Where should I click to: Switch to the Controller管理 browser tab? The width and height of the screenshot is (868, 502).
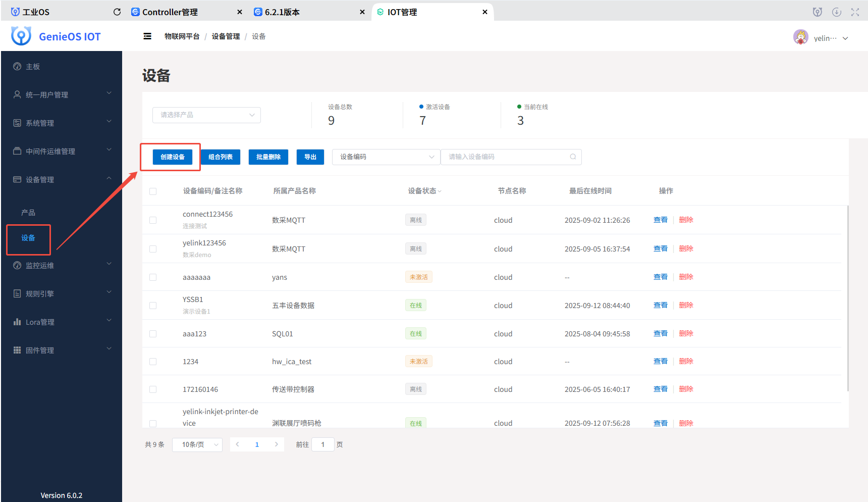click(171, 11)
